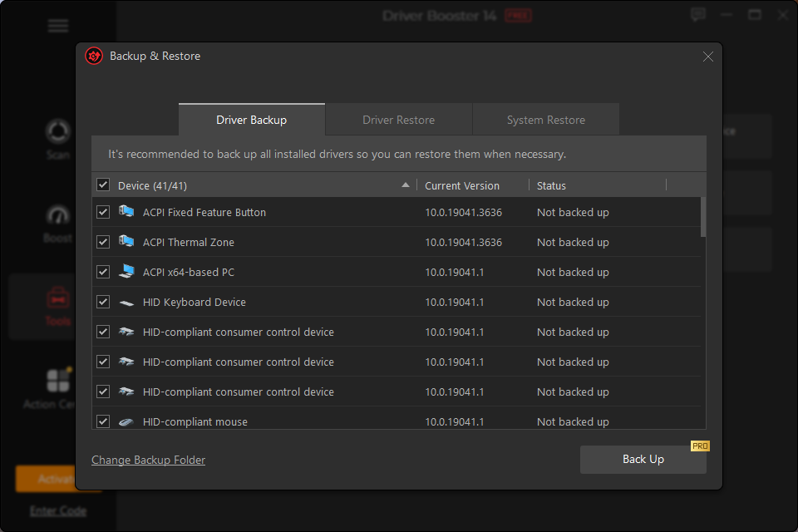Open Boost in Driver Booster sidebar
Screen dimensions: 798x532
58,224
